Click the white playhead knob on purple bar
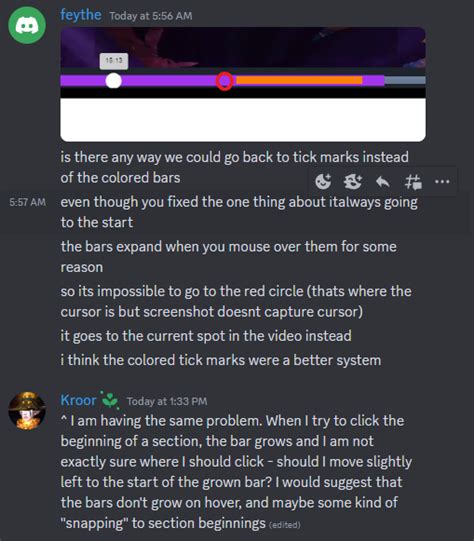 pyautogui.click(x=113, y=81)
